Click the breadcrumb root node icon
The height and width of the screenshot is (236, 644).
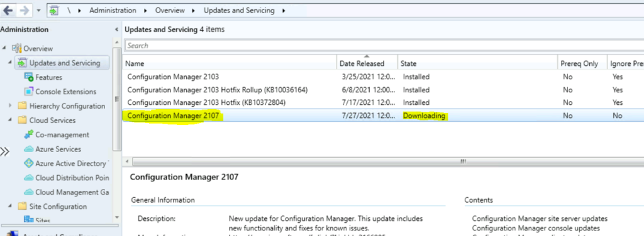point(54,11)
